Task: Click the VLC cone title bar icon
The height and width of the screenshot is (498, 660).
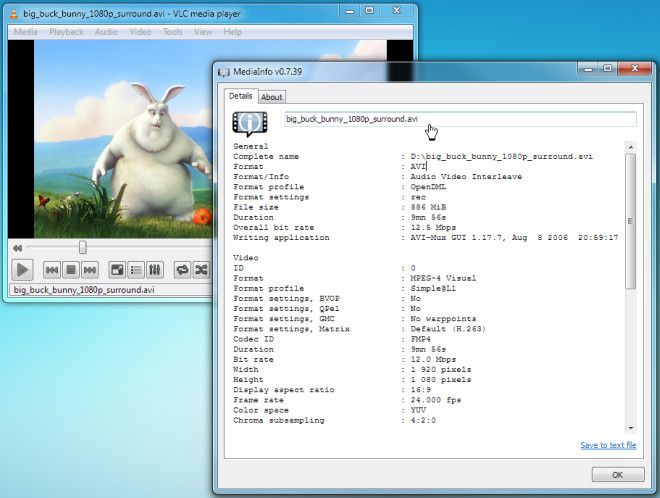Action: (x=14, y=13)
